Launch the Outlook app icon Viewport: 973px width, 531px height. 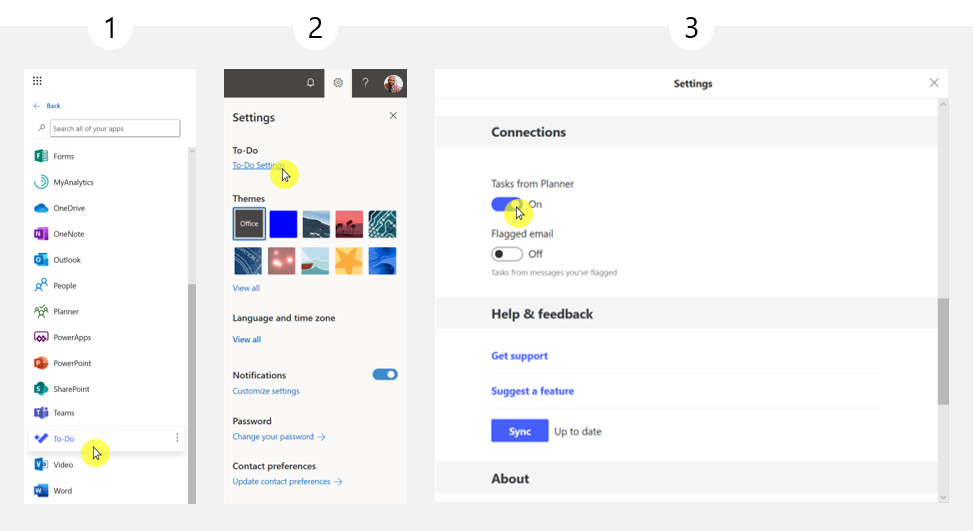41,259
